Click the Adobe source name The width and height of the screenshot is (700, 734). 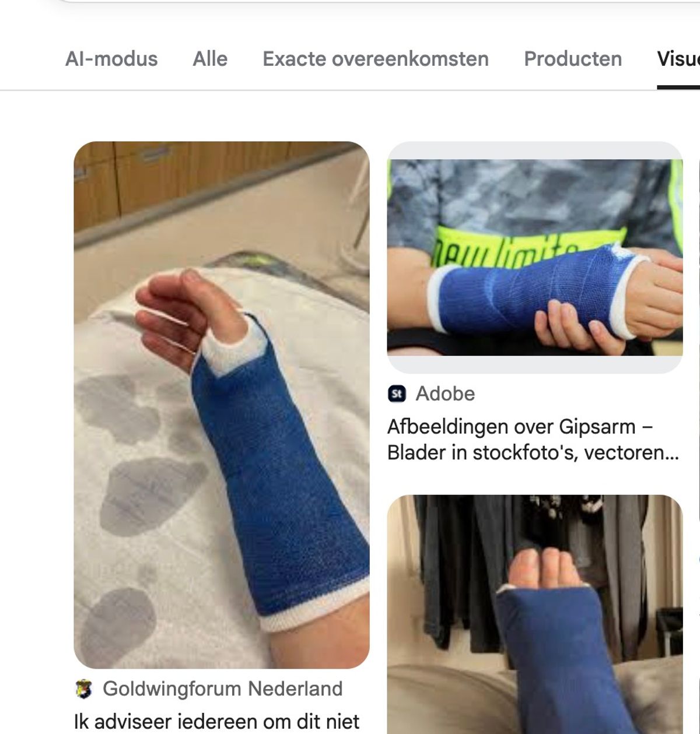click(445, 394)
